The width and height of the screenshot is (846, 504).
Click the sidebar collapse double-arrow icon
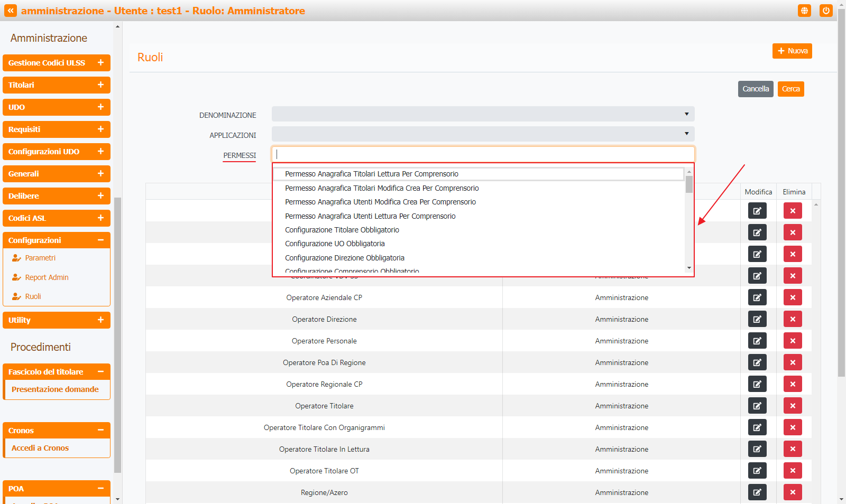(x=11, y=11)
